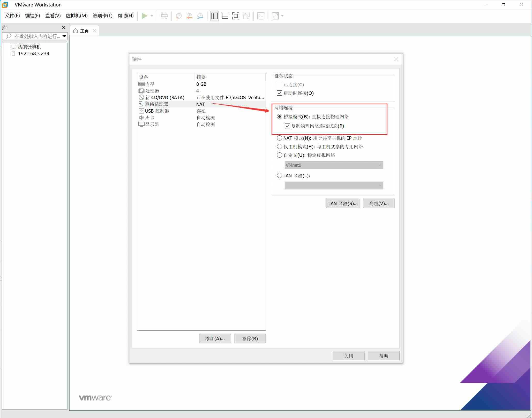Image resolution: width=532 pixels, height=418 pixels.
Task: Click the 帮助 button in dialog
Action: 383,356
